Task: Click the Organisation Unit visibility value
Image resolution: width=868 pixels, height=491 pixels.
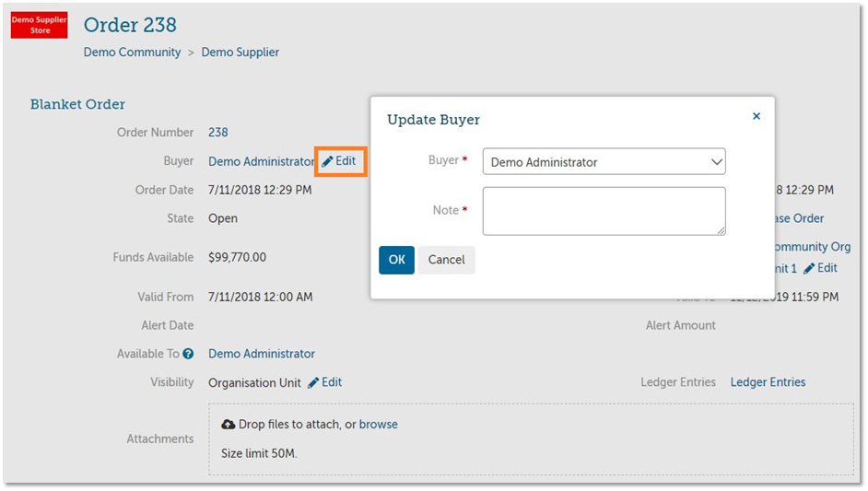Action: (254, 383)
